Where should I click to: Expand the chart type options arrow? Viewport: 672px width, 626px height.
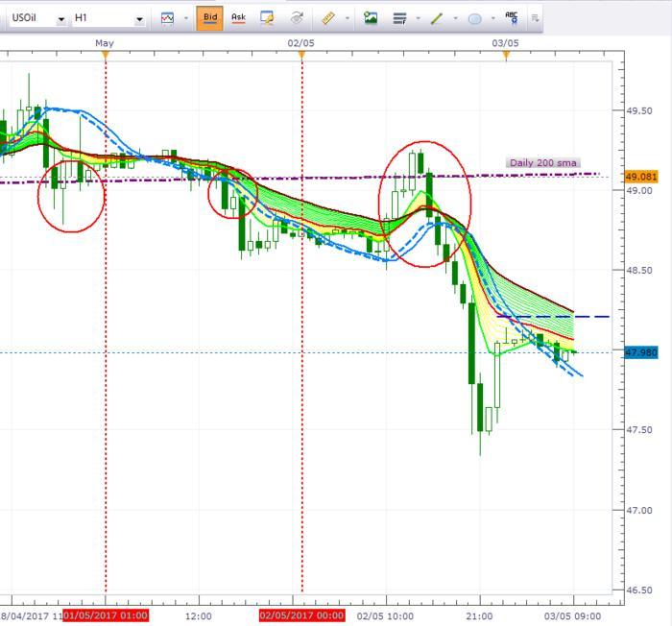coord(186,18)
